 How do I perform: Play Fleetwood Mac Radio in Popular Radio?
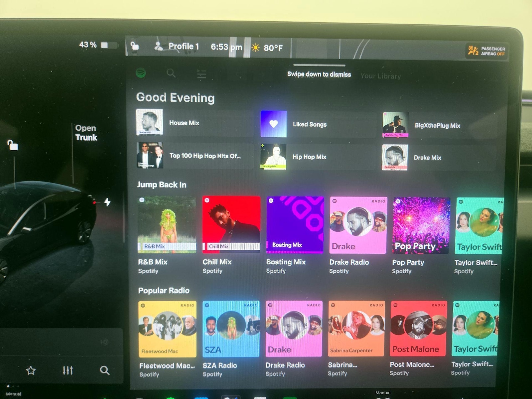click(167, 329)
